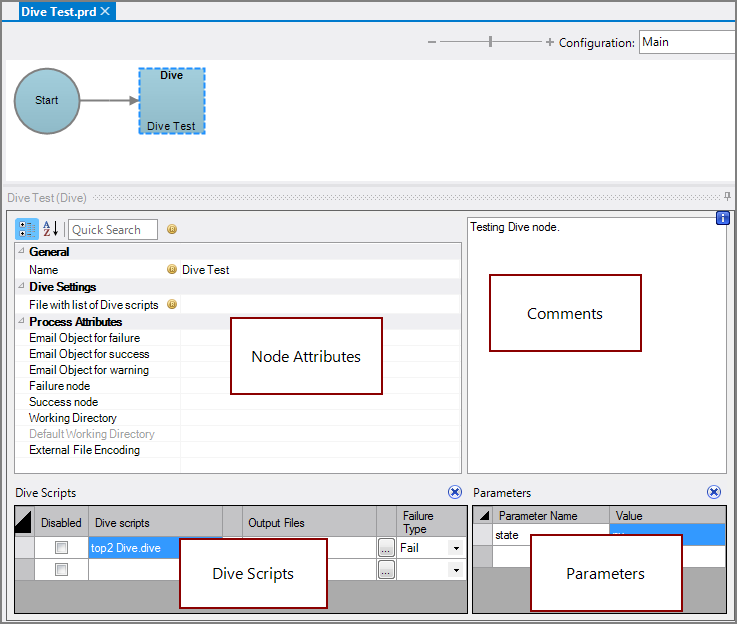Screen dimensions: 737x624
Task: Select the Working Directory attribute
Action: [x=73, y=418]
